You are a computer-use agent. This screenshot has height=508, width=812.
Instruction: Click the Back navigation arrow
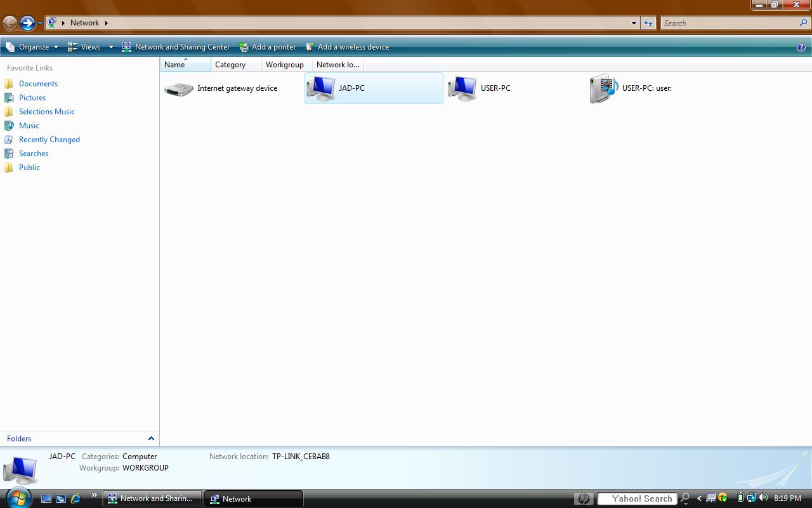10,23
